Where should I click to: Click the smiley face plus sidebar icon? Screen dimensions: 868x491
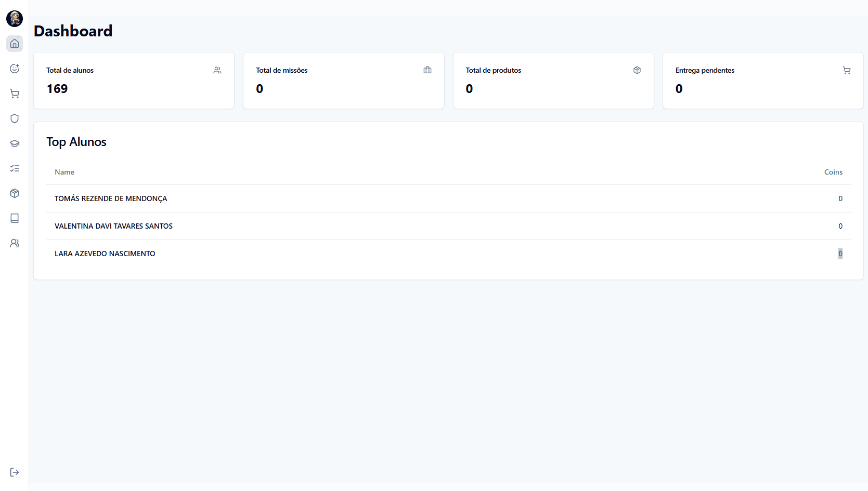click(15, 69)
